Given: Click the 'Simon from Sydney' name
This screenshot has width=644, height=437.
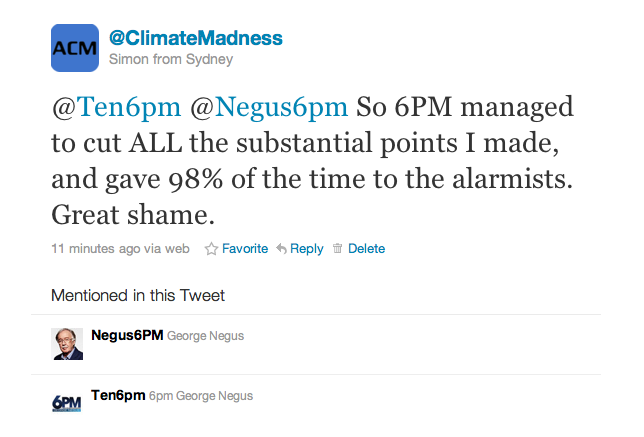Looking at the screenshot, I should pyautogui.click(x=156, y=58).
